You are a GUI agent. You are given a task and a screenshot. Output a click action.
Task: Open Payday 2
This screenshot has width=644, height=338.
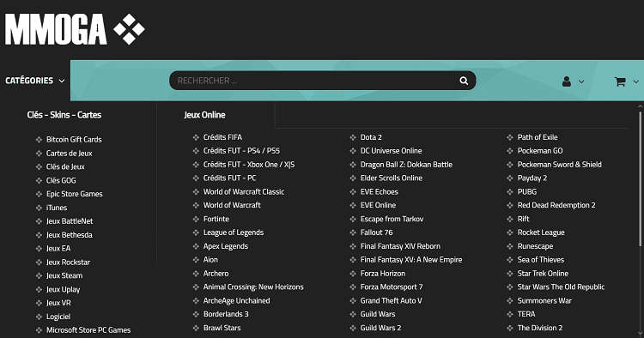point(532,178)
